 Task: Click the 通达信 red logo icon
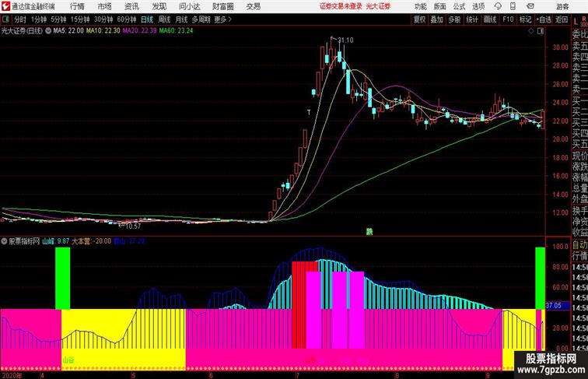click(x=5, y=6)
